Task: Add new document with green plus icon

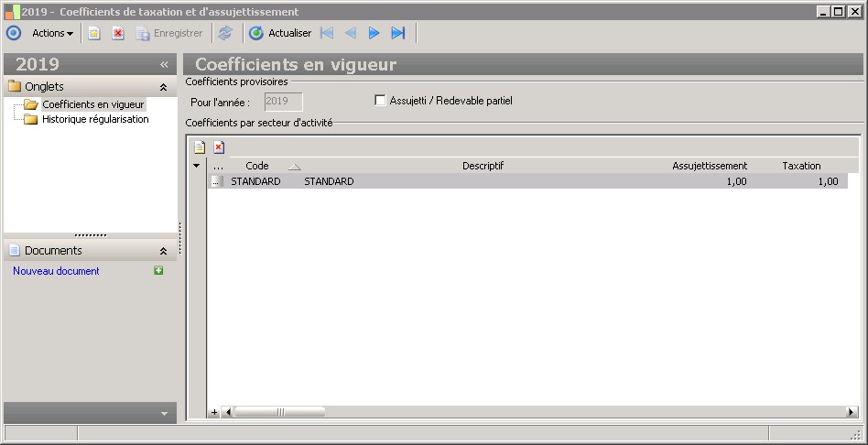Action: [158, 271]
